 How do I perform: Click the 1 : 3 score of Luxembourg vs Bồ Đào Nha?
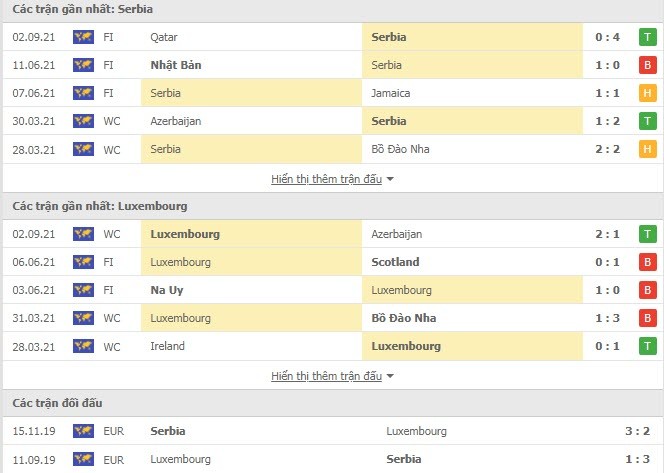607,318
